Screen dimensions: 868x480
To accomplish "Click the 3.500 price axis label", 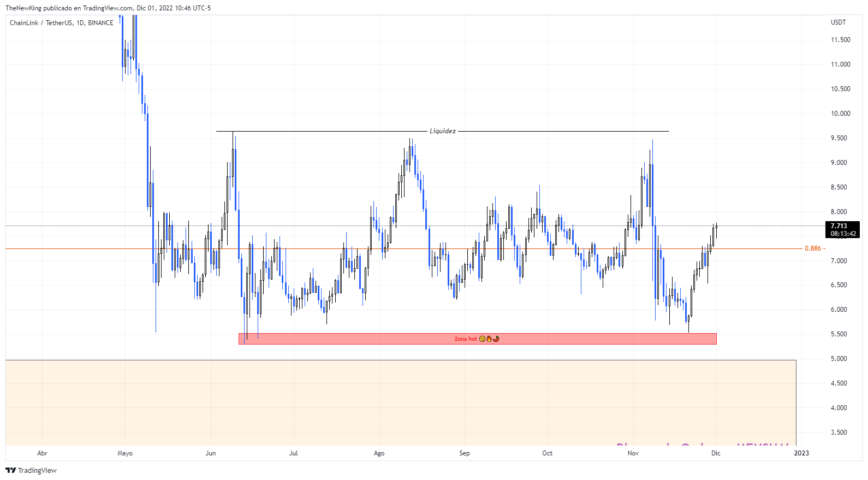I will pyautogui.click(x=839, y=432).
